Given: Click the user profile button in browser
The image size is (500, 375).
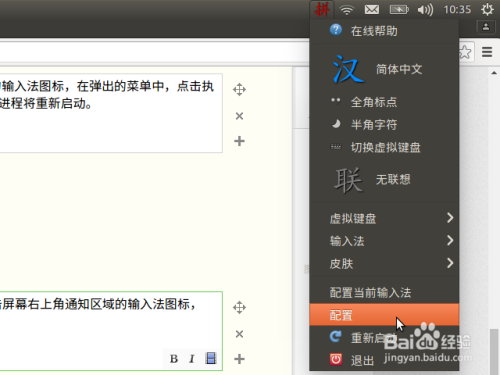Looking at the screenshot, I should [486, 27].
